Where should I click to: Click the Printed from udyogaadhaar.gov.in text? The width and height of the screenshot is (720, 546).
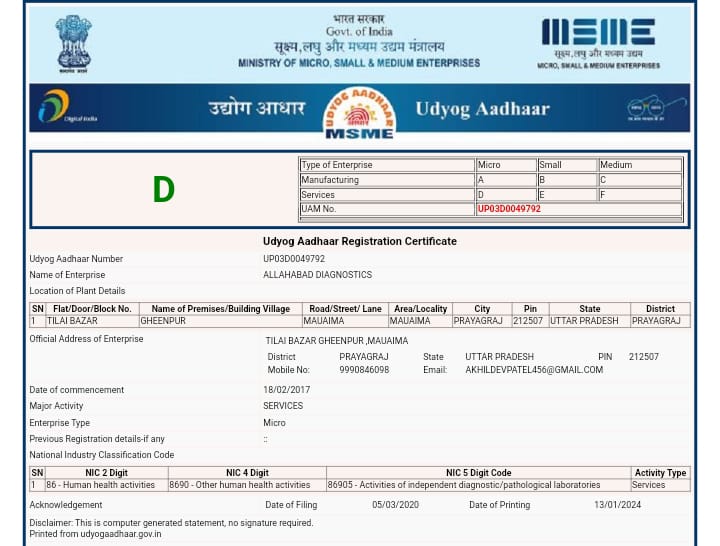click(x=96, y=534)
